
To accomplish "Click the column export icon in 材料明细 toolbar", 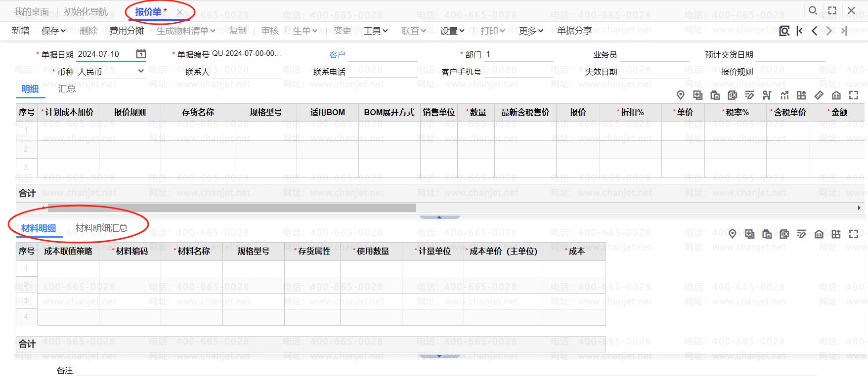I will click(x=836, y=234).
